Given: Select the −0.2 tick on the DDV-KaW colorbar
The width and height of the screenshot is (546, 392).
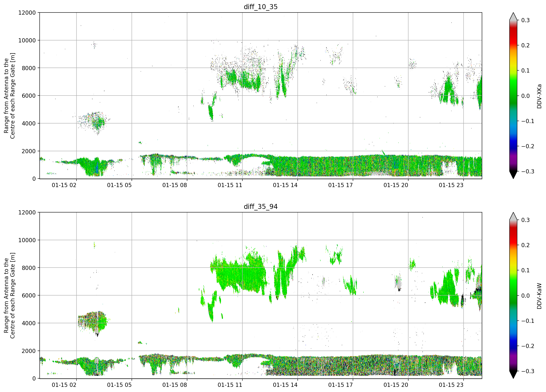Looking at the screenshot, I should 528,346.
